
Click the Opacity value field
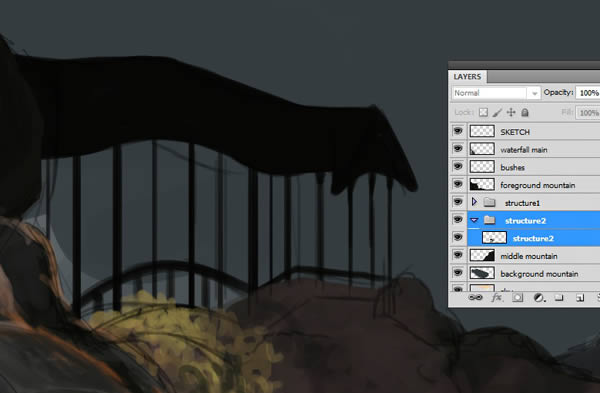coord(589,93)
